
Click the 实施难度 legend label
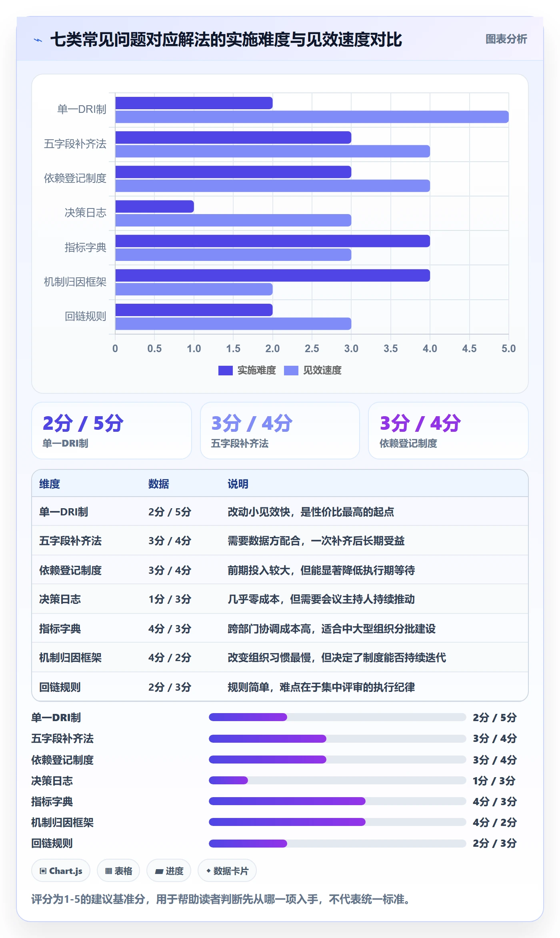pos(256,370)
